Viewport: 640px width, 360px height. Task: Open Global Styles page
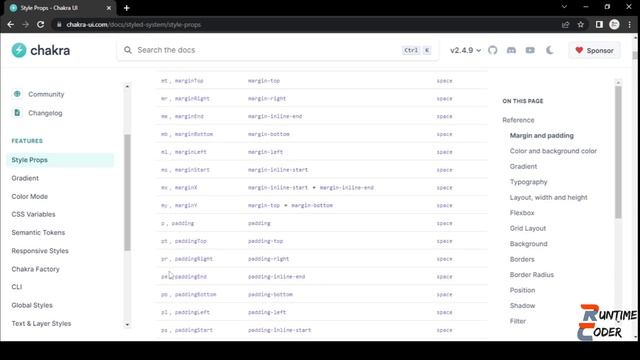click(32, 305)
